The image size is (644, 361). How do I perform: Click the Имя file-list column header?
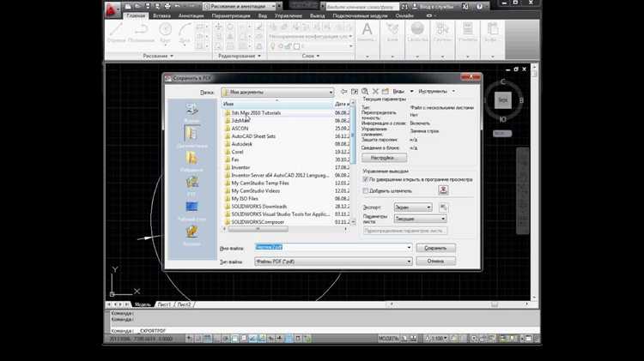276,105
